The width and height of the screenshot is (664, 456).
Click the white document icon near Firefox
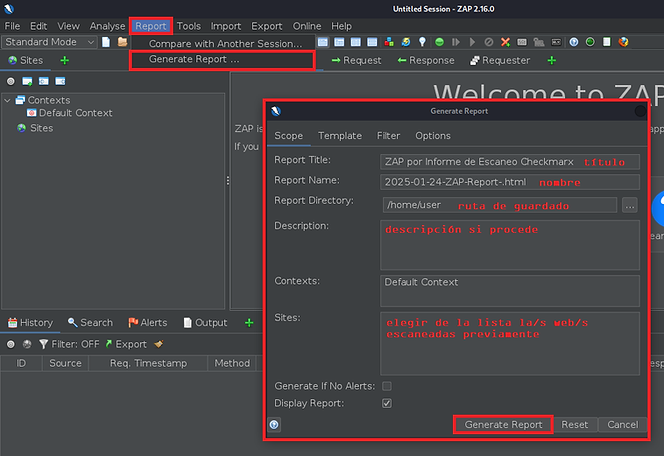pos(607,42)
